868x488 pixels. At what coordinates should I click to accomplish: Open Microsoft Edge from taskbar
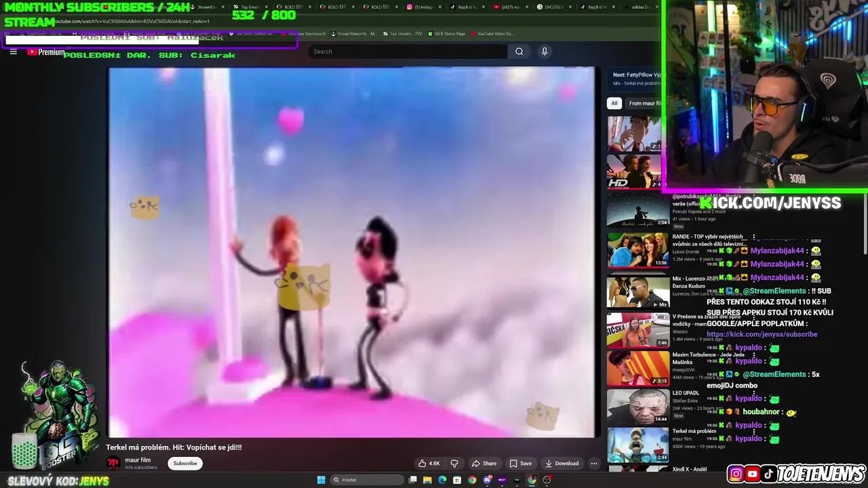click(x=442, y=480)
